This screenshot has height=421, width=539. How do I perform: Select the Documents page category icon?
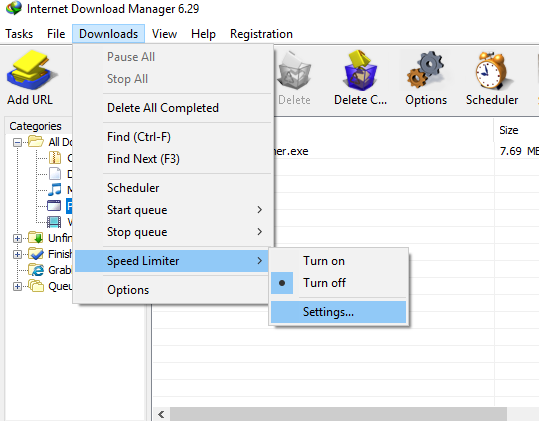tap(55, 174)
